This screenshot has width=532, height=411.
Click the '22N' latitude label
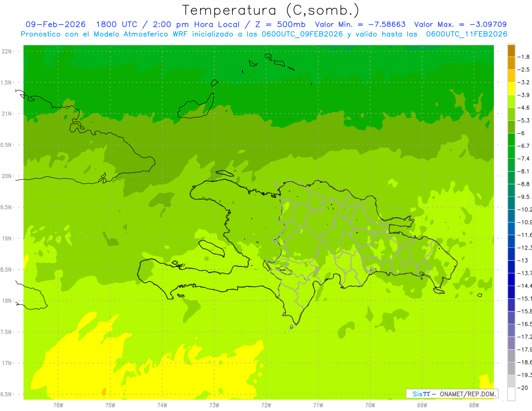click(7, 51)
